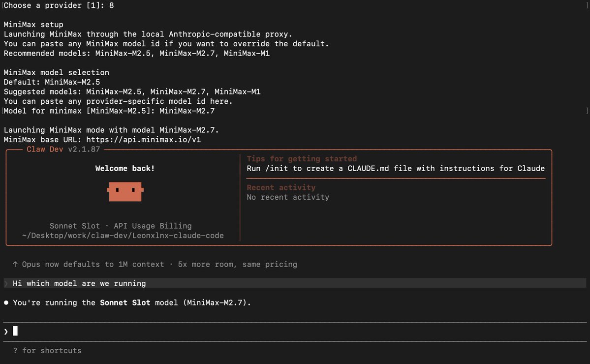Click 'You can paste any MiniMax model id' line
The width and height of the screenshot is (590, 364).
pyautogui.click(x=166, y=44)
